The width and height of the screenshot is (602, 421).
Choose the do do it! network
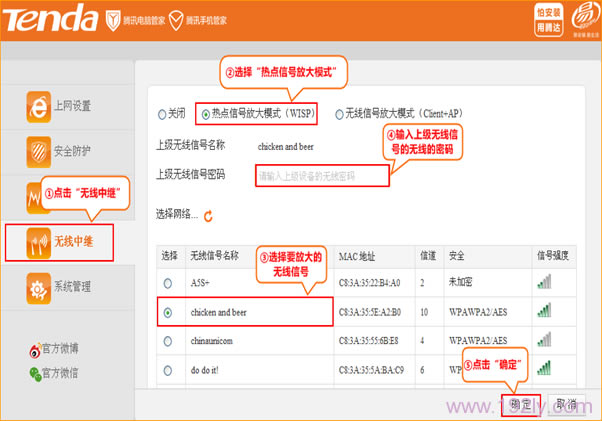[167, 370]
